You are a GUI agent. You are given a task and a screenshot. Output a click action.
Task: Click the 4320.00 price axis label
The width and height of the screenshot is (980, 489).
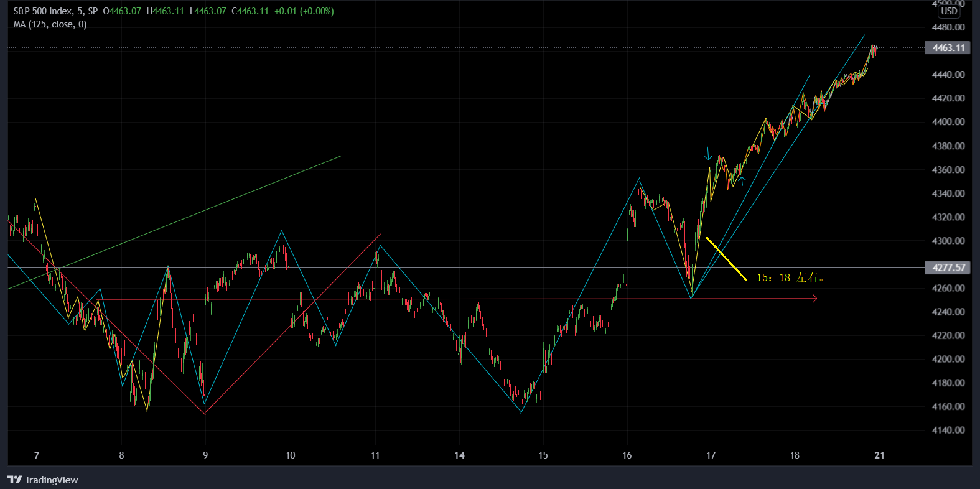948,217
